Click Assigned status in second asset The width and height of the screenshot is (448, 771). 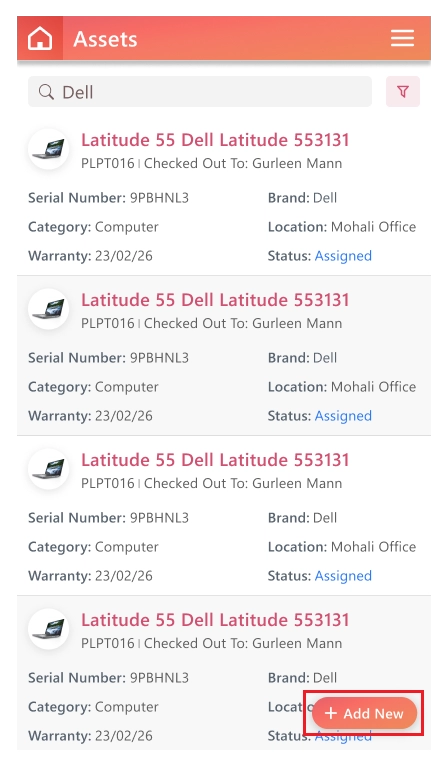coord(343,416)
